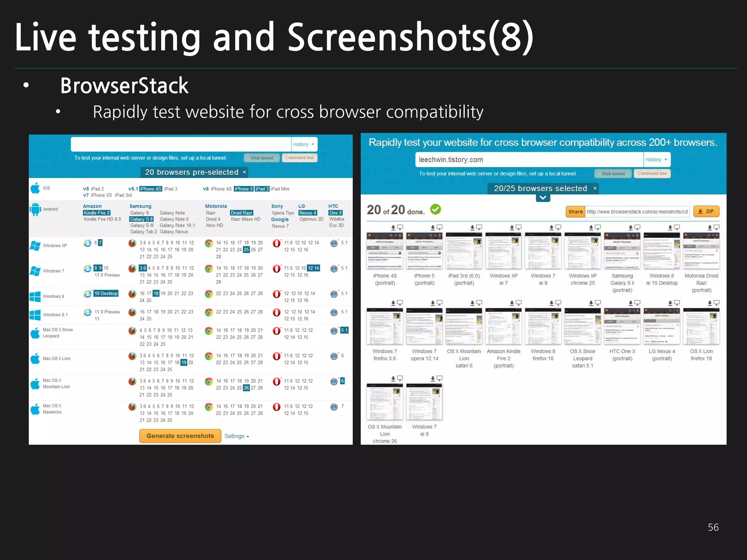The width and height of the screenshot is (747, 560).
Task: Click the green done checkmark icon
Action: point(436,209)
